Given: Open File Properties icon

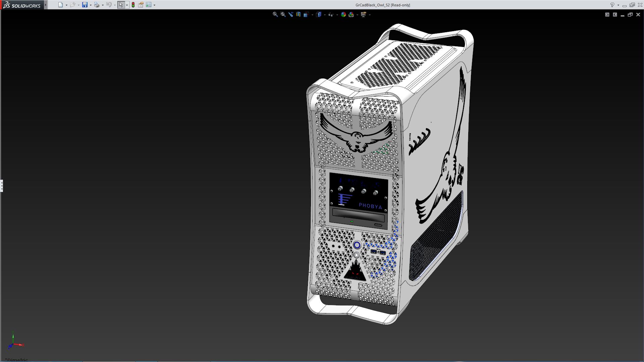Looking at the screenshot, I should (x=141, y=5).
